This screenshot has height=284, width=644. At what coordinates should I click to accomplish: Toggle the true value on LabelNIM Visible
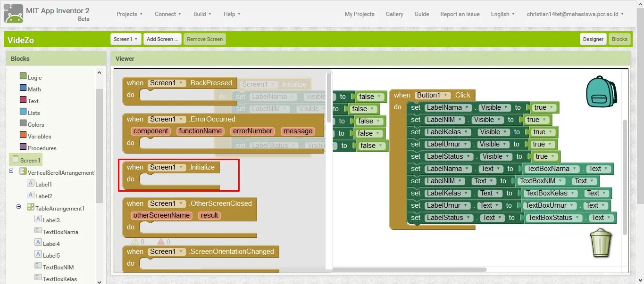[x=537, y=120]
